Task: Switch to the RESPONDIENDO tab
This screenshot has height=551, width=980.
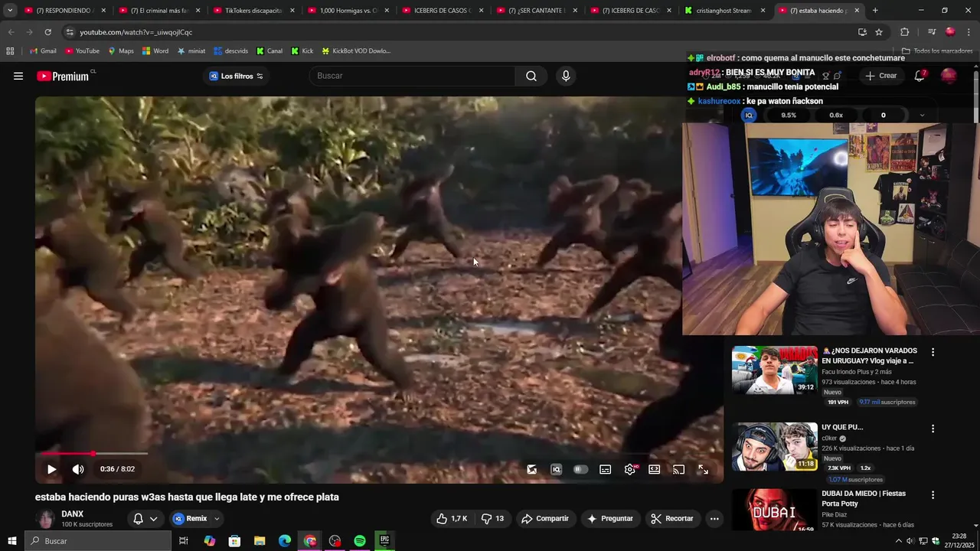Action: tap(65, 11)
